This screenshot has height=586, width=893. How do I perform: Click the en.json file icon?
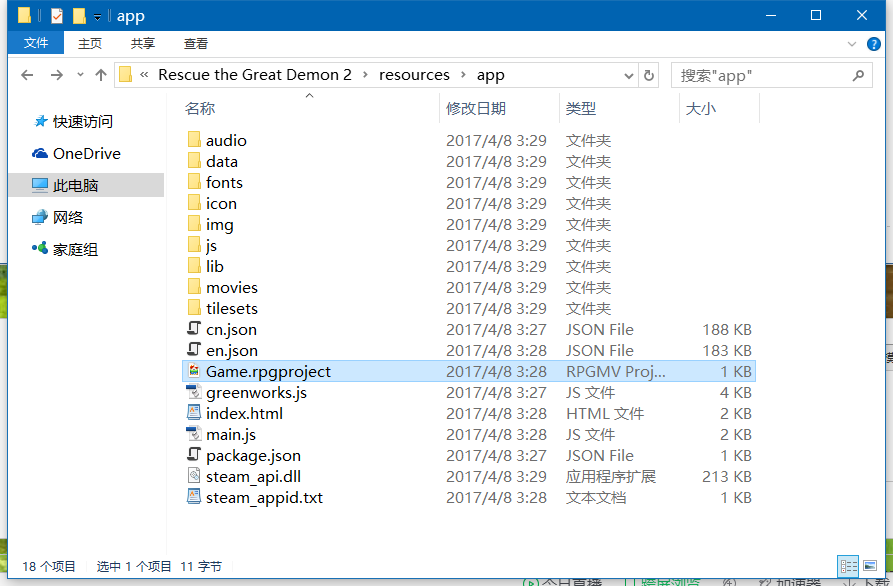[x=194, y=350]
